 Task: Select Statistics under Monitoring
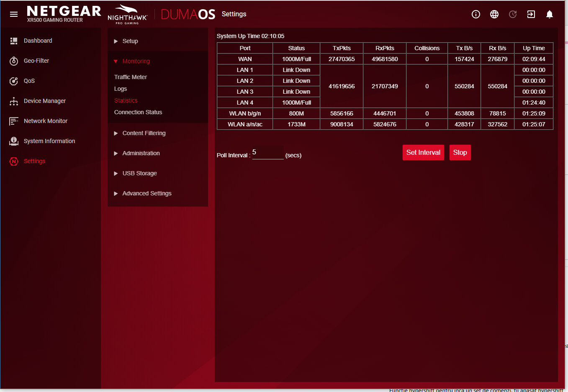pyautogui.click(x=126, y=100)
